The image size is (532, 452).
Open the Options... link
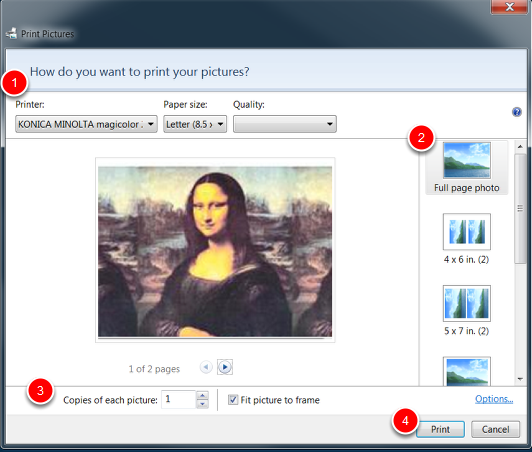pos(494,399)
